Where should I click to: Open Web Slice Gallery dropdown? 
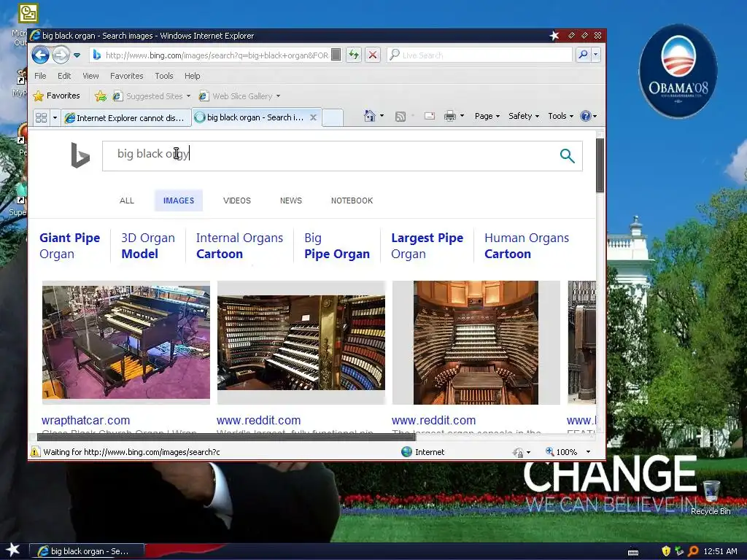point(239,96)
